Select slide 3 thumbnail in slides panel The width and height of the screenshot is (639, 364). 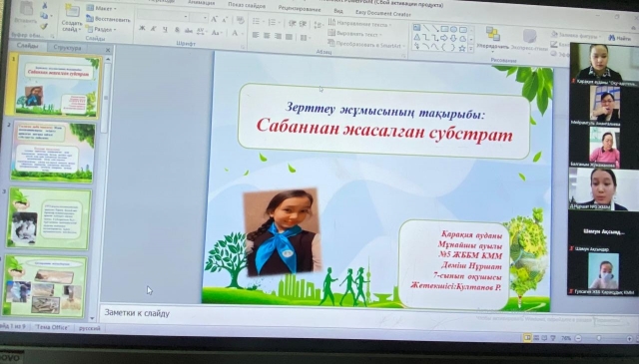49,218
